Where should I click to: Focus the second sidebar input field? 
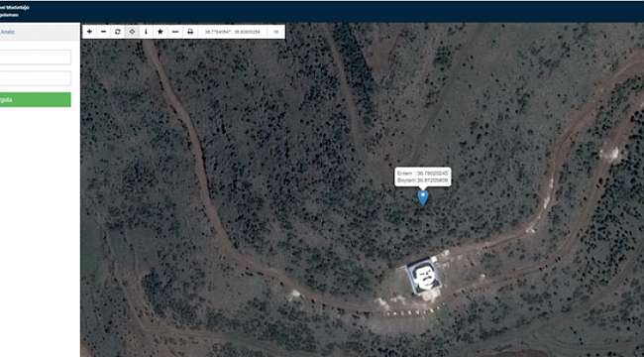36,78
